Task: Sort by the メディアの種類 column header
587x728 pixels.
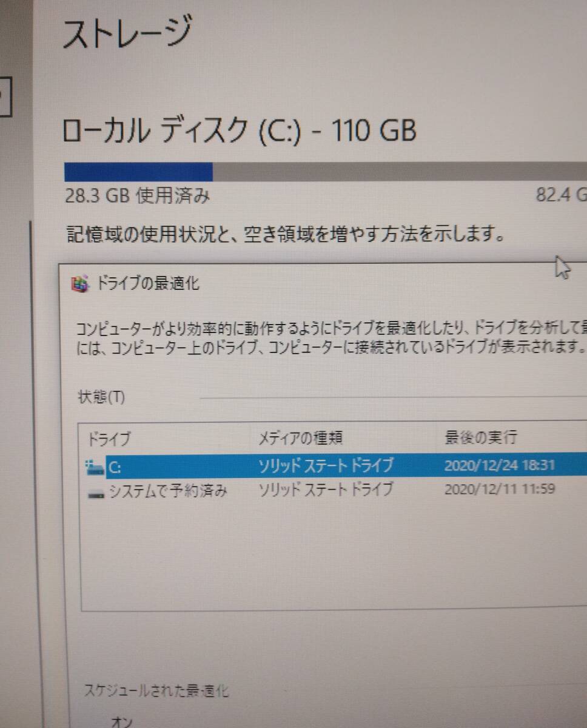Action: (301, 437)
